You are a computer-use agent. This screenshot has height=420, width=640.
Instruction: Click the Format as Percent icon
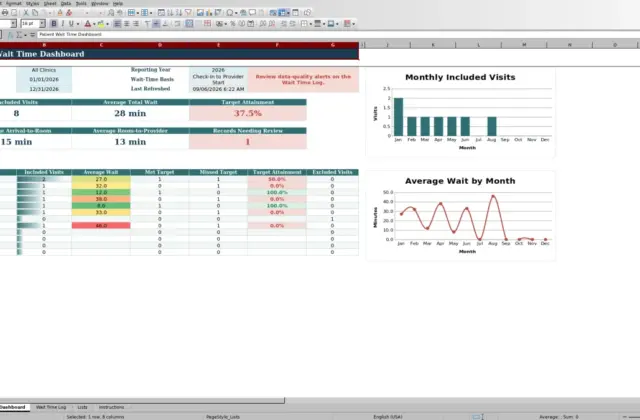(x=233, y=24)
